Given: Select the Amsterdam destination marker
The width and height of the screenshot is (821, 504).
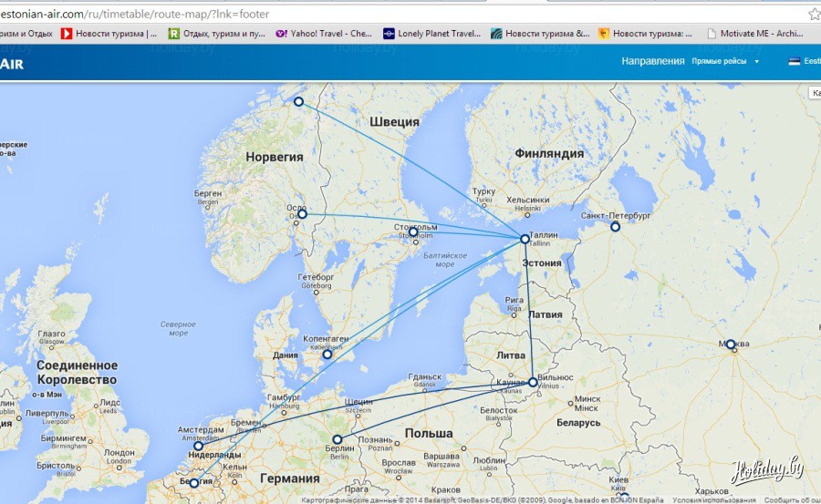Looking at the screenshot, I should click(199, 446).
